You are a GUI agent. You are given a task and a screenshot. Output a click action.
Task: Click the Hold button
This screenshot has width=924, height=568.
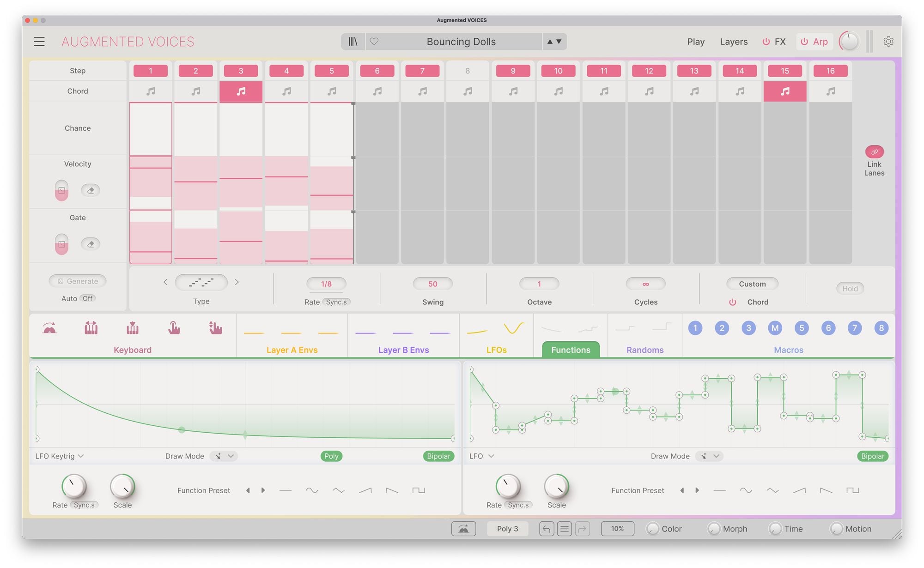click(850, 289)
